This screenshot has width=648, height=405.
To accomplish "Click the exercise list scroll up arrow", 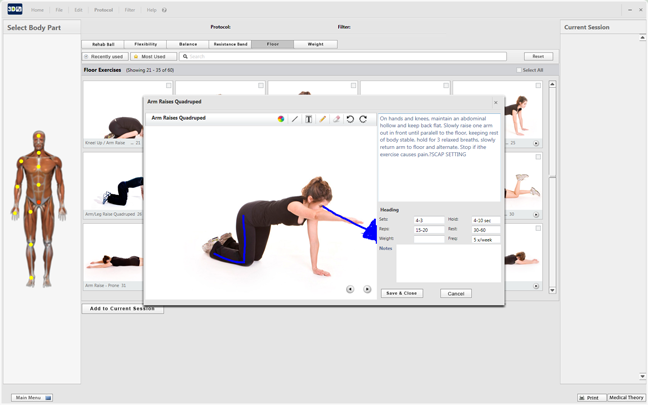I will [553, 84].
